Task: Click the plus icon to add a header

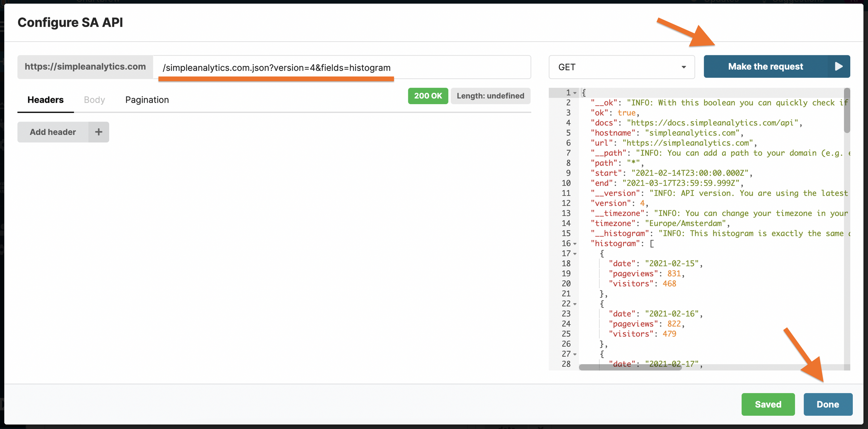Action: click(x=98, y=132)
